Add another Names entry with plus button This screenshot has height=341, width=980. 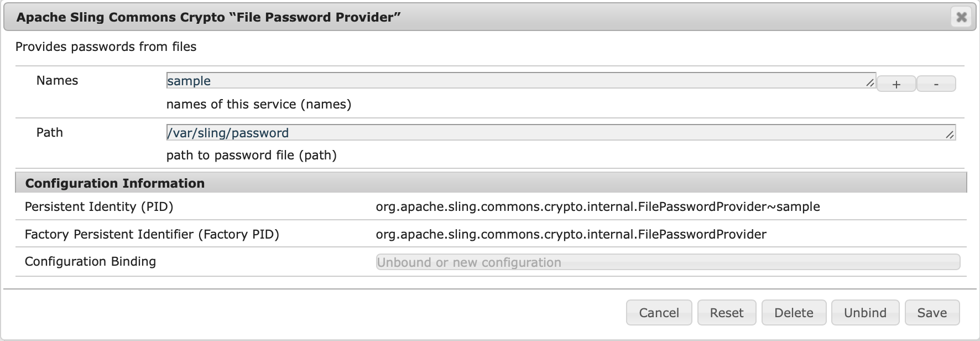(896, 84)
